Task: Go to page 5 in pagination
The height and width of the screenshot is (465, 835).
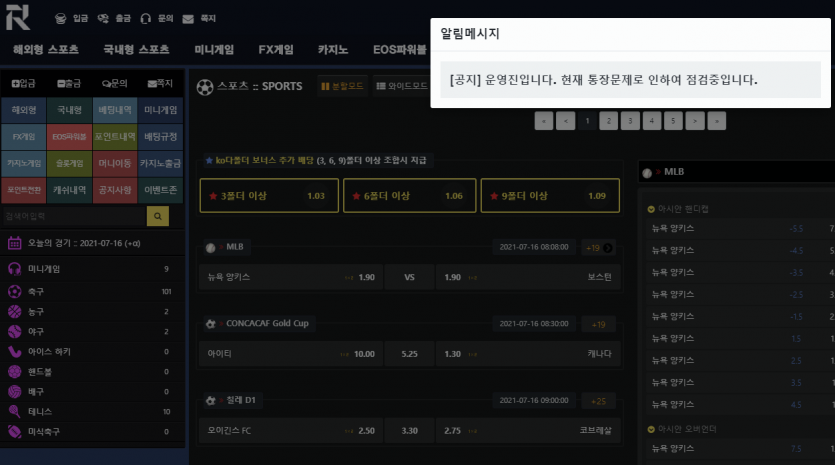Action: [673, 121]
